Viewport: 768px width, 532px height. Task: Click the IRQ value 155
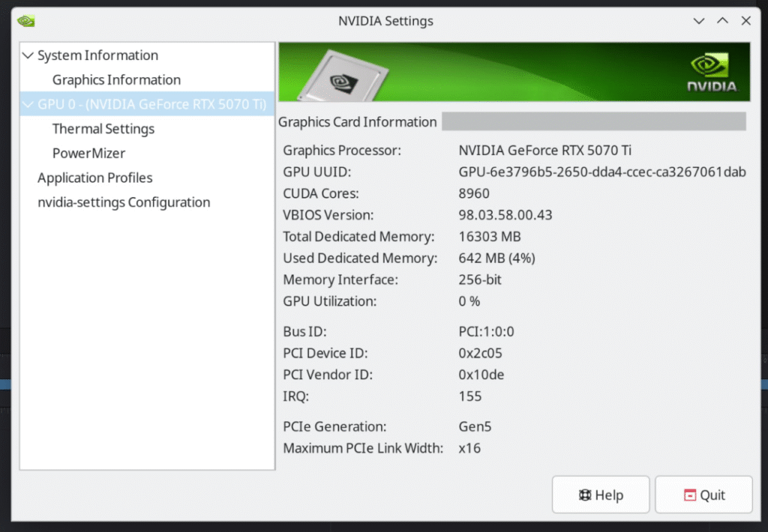469,396
